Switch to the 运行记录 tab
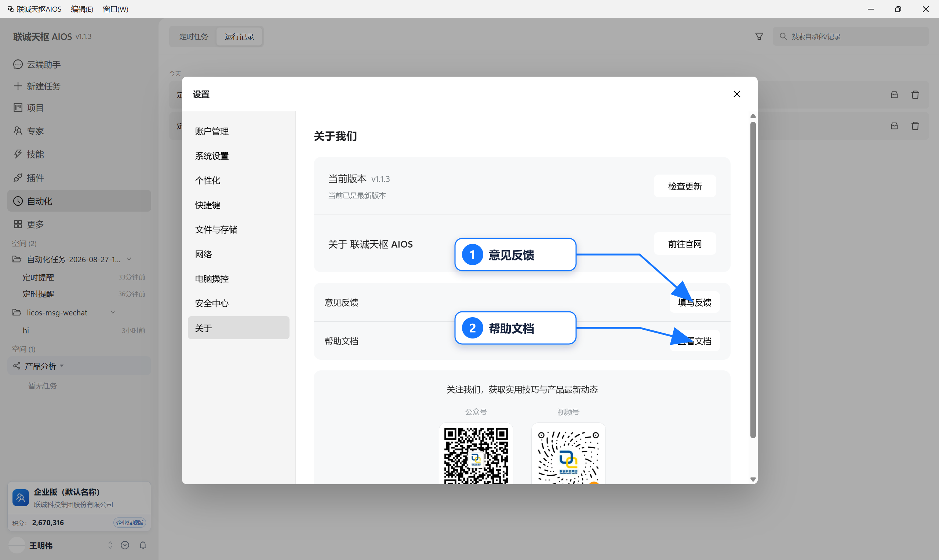Image resolution: width=939 pixels, height=560 pixels. (239, 37)
